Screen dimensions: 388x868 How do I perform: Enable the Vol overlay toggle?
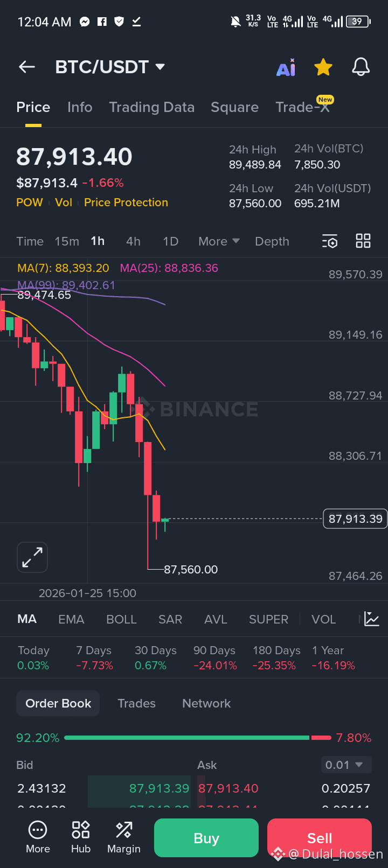coord(64,202)
